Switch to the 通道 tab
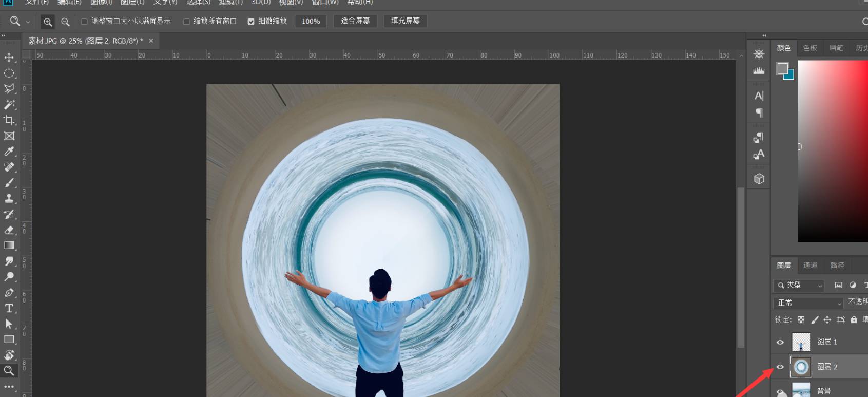The image size is (868, 397). coord(811,266)
